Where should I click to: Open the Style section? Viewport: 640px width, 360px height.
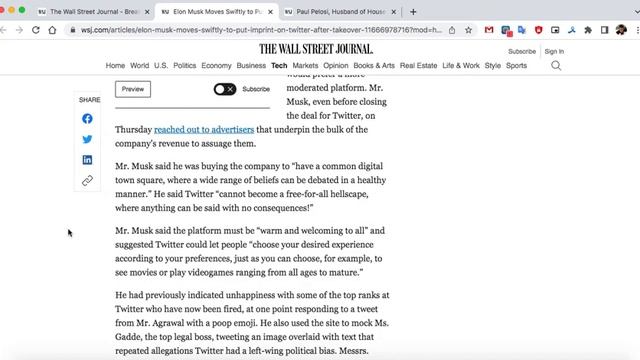[493, 65]
